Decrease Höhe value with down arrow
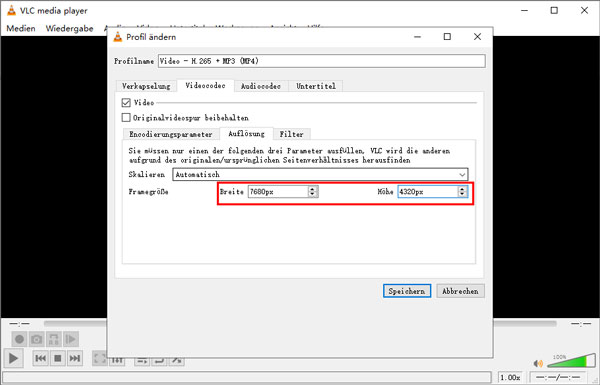Image resolution: width=600 pixels, height=385 pixels. click(463, 194)
